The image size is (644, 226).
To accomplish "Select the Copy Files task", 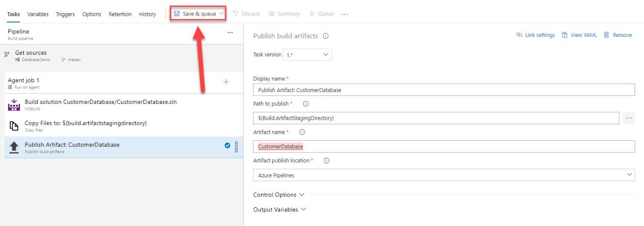I will (x=124, y=126).
